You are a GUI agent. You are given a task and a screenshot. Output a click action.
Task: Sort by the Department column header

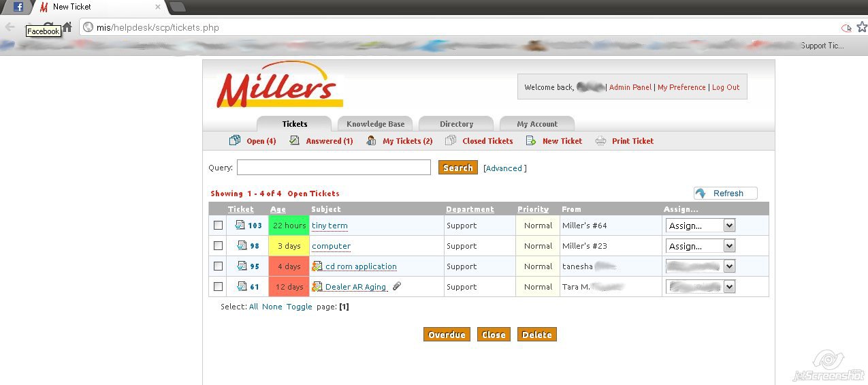(x=470, y=209)
